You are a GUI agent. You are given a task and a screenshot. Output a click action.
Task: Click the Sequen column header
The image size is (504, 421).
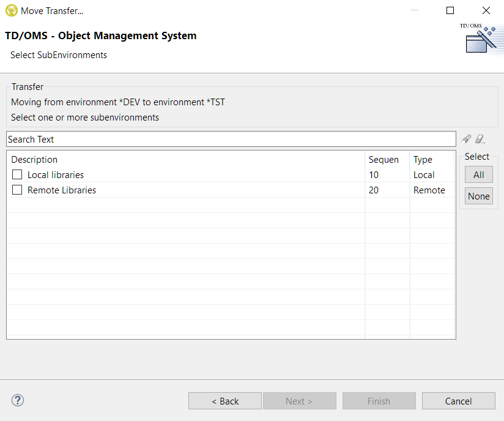[x=387, y=160]
